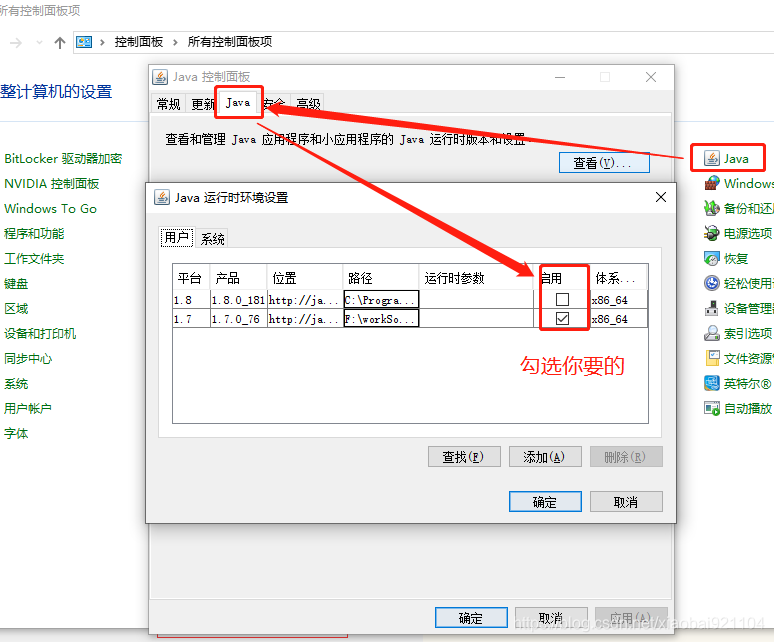Image resolution: width=774 pixels, height=642 pixels.
Task: Click the 路径 column header
Action: [381, 278]
